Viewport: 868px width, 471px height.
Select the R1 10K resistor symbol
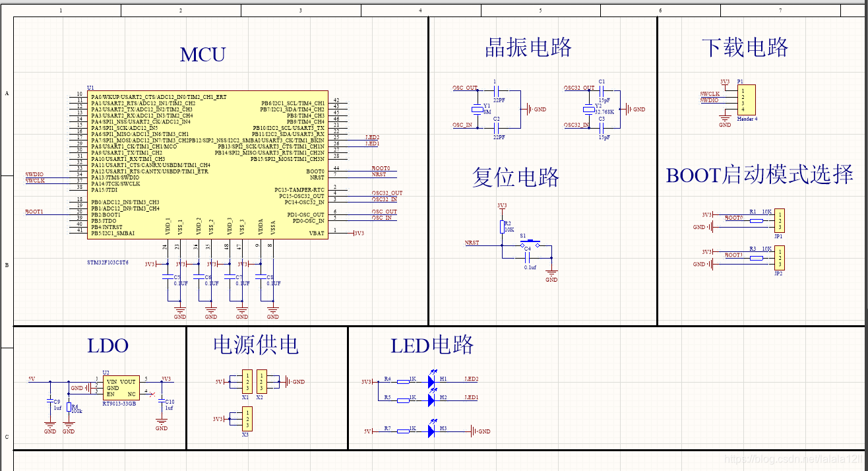pyautogui.click(x=756, y=221)
